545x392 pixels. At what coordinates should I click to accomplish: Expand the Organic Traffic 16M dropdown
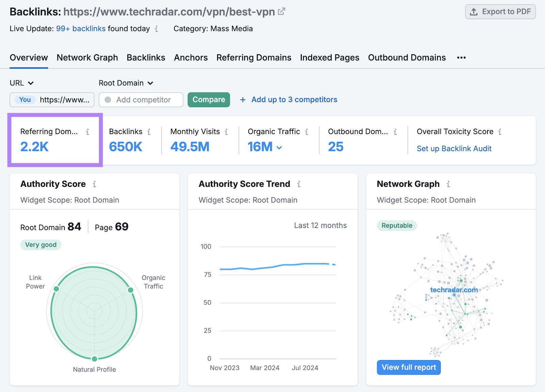[280, 147]
